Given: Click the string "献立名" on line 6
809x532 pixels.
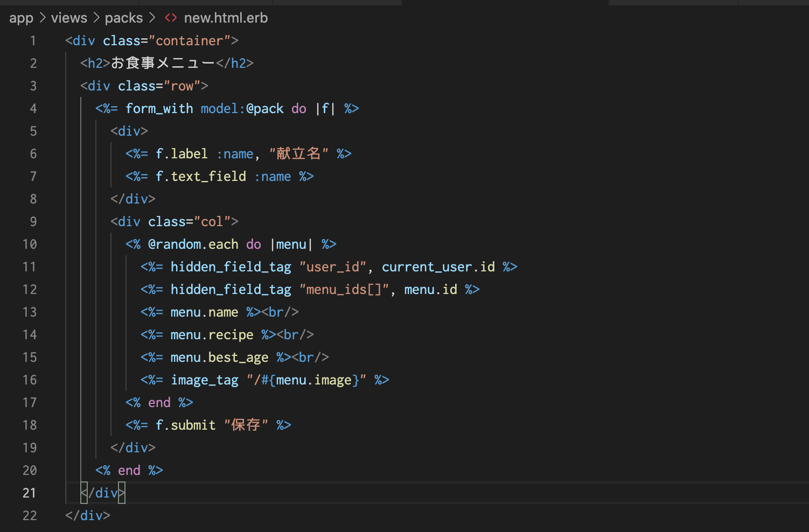Looking at the screenshot, I should 299,154.
